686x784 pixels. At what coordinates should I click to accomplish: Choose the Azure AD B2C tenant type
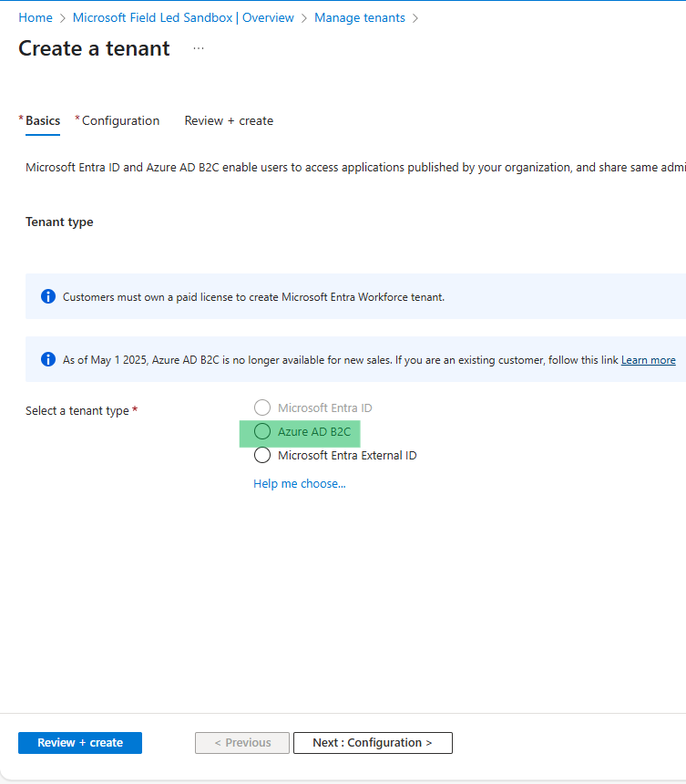point(262,431)
